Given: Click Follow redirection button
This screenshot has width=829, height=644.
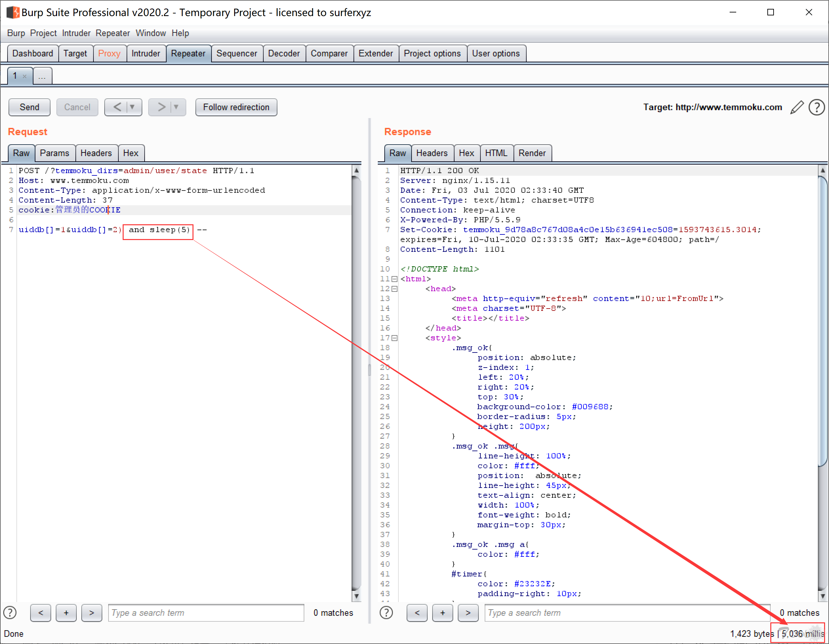Looking at the screenshot, I should (236, 108).
